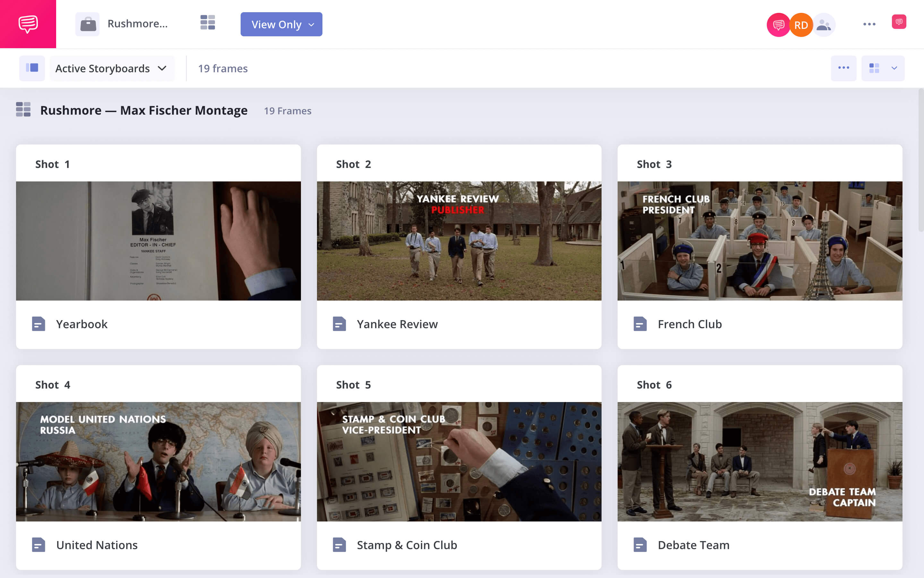Open the Yankee Review Publisher thumbnail
The image size is (924, 578).
[x=459, y=241]
